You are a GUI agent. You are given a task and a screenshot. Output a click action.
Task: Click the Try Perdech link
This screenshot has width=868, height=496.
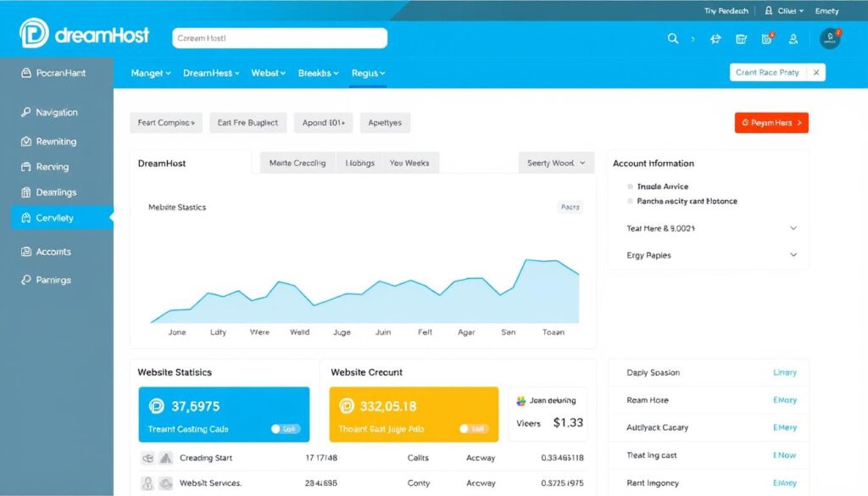726,10
